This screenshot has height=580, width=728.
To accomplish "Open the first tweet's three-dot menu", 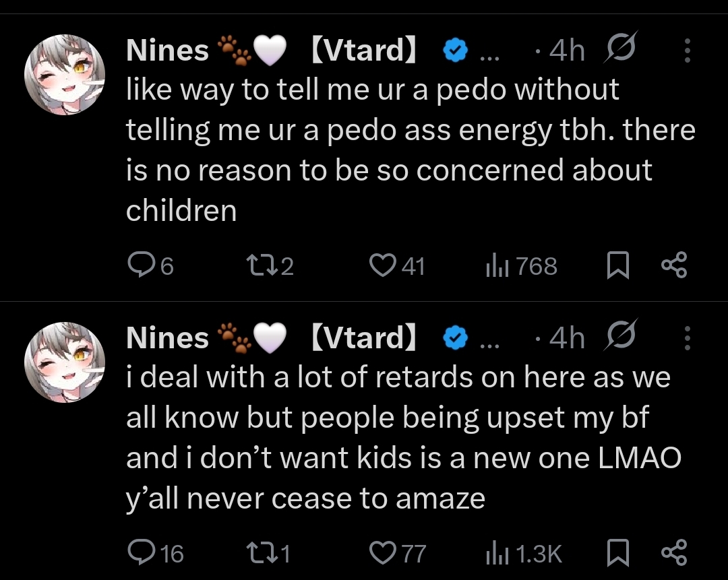I will point(687,51).
